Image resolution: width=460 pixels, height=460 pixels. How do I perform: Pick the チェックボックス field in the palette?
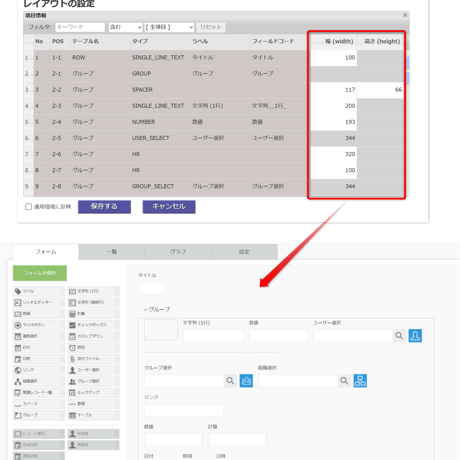pyautogui.click(x=93, y=325)
